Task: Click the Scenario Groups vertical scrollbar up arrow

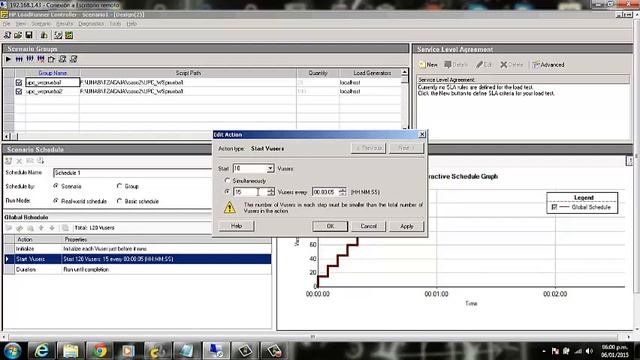Action: pos(404,72)
